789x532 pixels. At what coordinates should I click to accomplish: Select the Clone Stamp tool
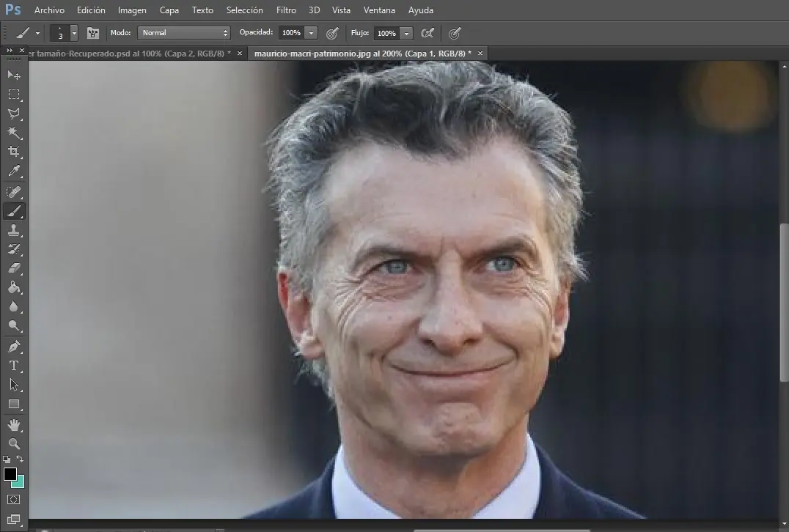[x=14, y=230]
